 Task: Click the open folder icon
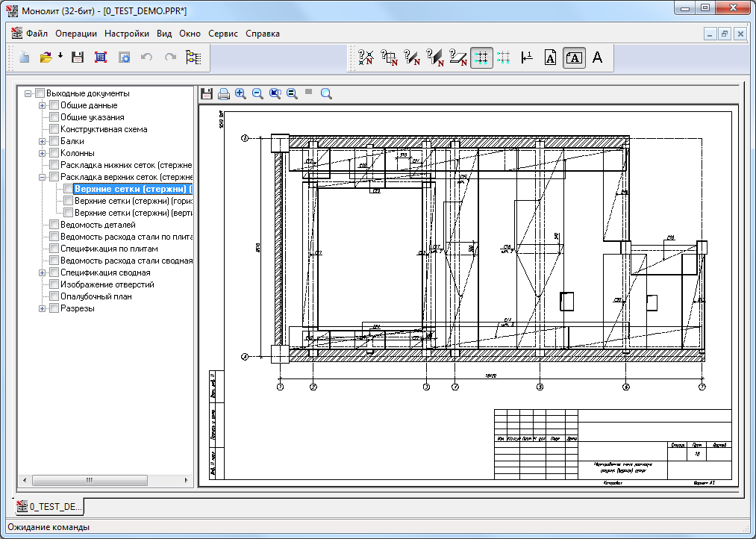click(46, 57)
